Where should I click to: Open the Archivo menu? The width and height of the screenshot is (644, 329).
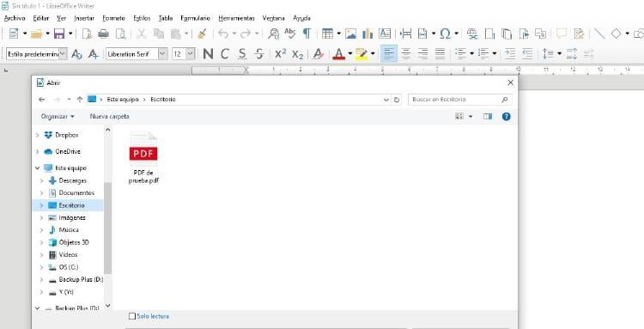point(15,18)
